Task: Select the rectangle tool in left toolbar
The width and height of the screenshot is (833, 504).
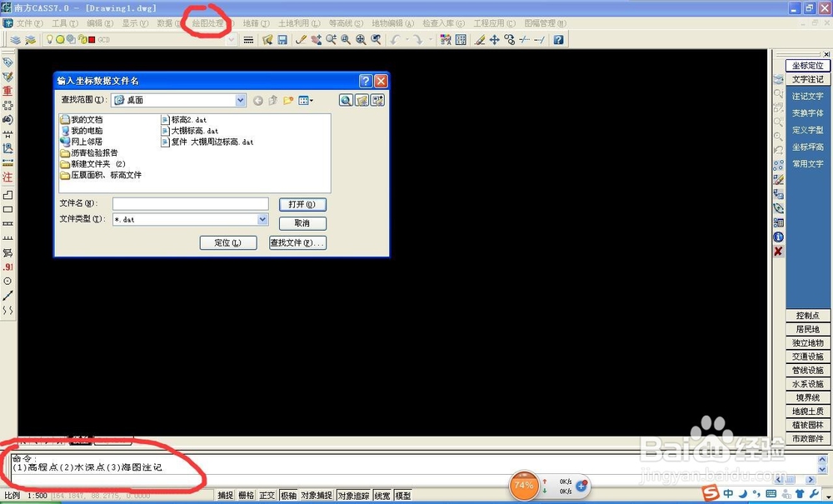Action: [x=7, y=209]
